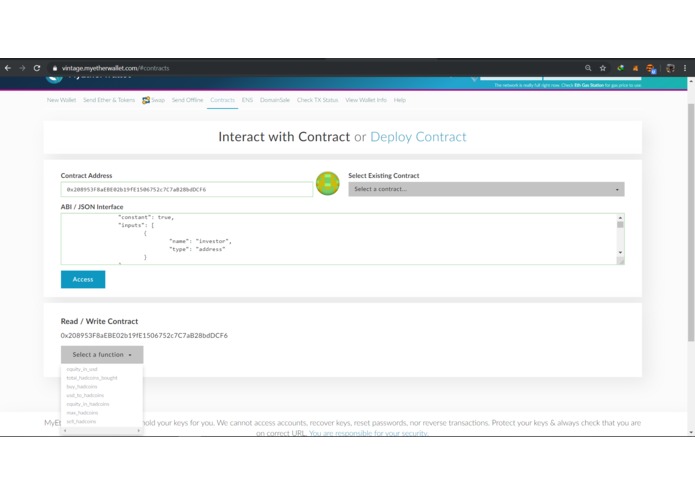Open the Select a contract dropdown

[x=486, y=189]
